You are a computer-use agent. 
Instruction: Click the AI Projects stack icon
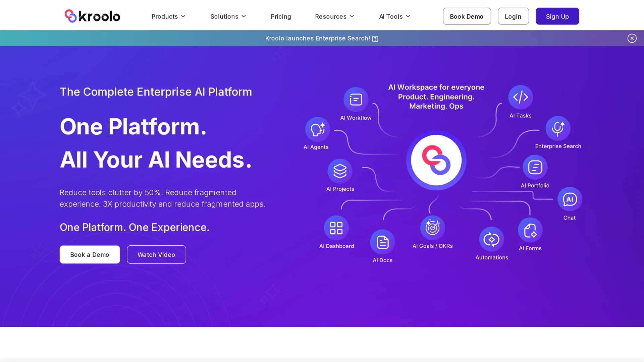click(340, 171)
